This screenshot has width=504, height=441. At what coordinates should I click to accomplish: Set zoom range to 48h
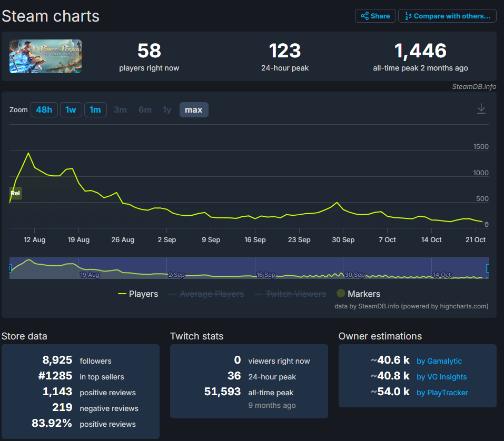44,109
